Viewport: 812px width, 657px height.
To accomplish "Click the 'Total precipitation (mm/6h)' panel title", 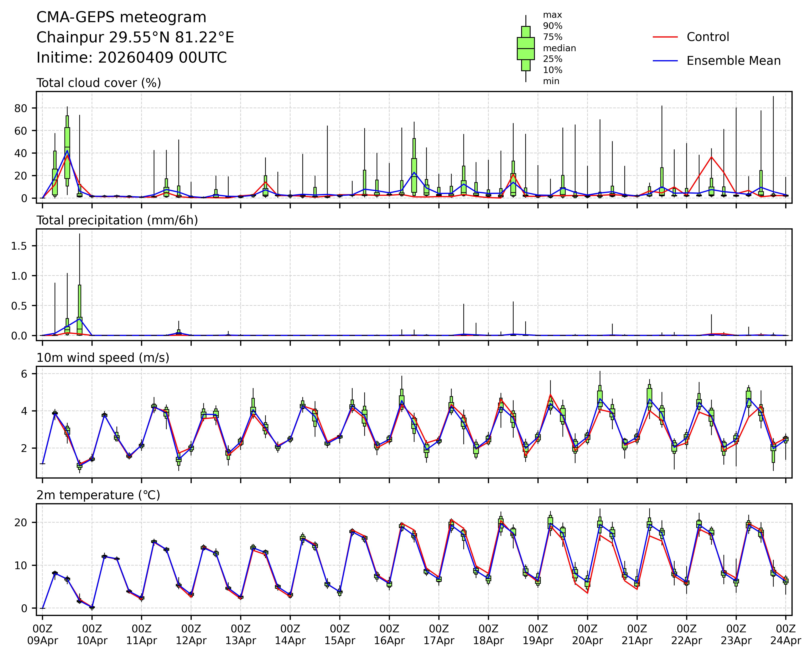I will tap(117, 220).
